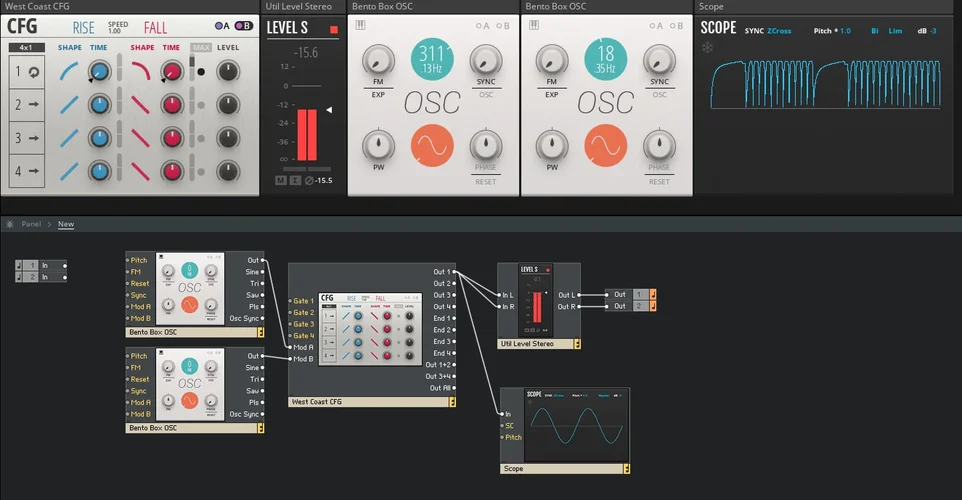Toggle the Lim option in the Scope
This screenshot has height=500, width=962.
pos(895,31)
